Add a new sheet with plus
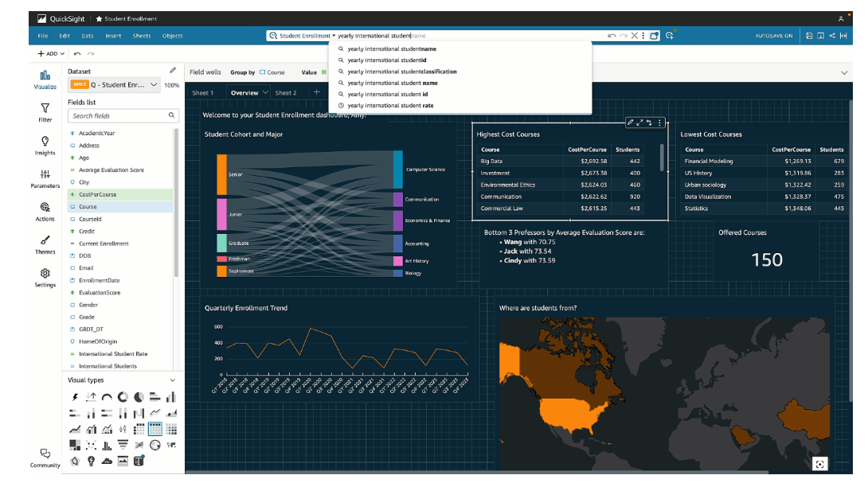The image size is (868, 483). point(317,92)
